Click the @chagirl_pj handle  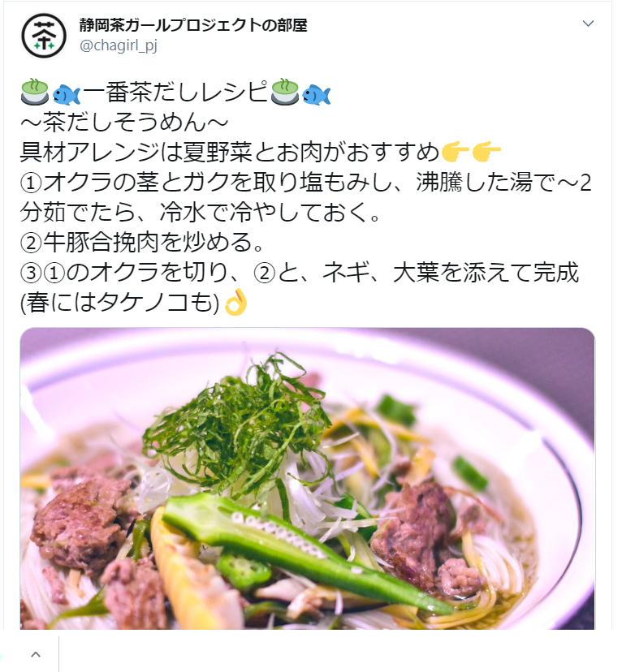[x=119, y=45]
